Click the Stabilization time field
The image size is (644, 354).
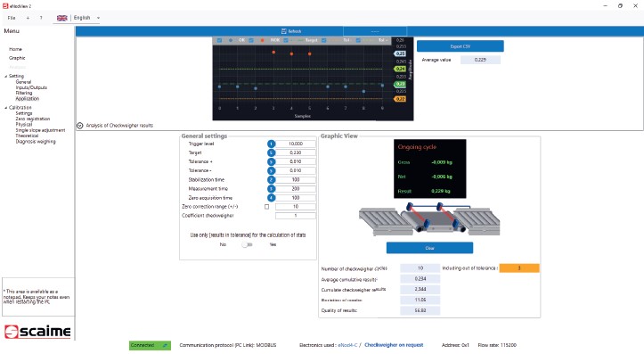tap(296, 179)
